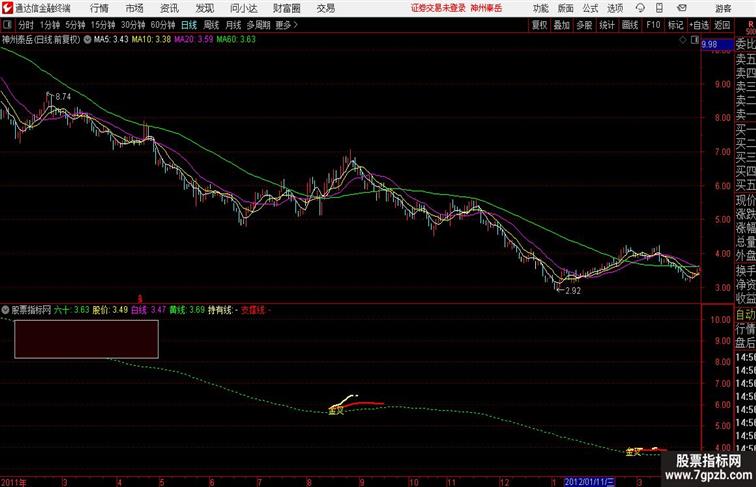
Task: Open the 财富圈 menu
Action: [x=286, y=8]
